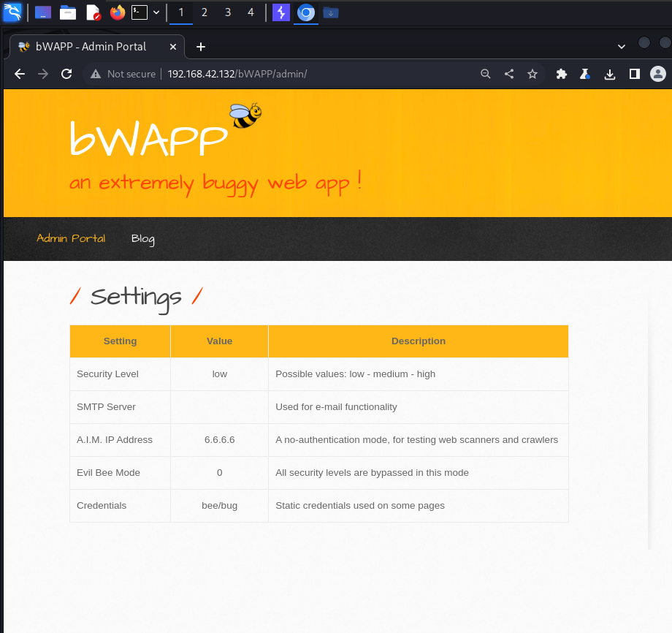Image resolution: width=672 pixels, height=633 pixels.
Task: Click the browser back arrow
Action: [x=20, y=74]
